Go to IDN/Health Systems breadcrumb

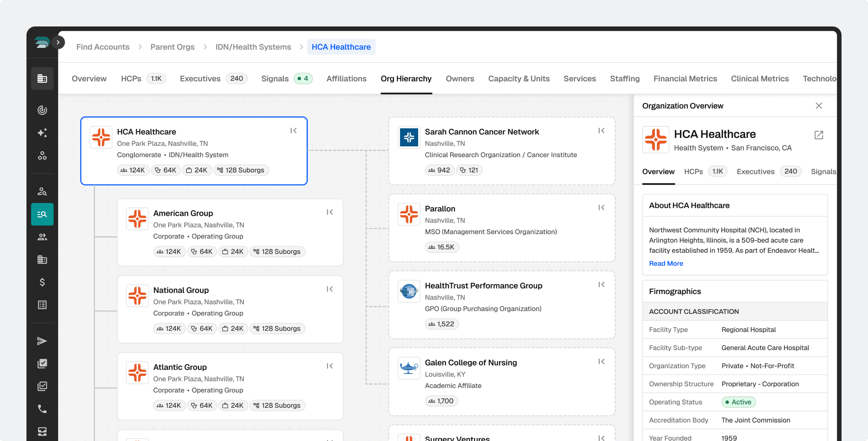click(253, 47)
